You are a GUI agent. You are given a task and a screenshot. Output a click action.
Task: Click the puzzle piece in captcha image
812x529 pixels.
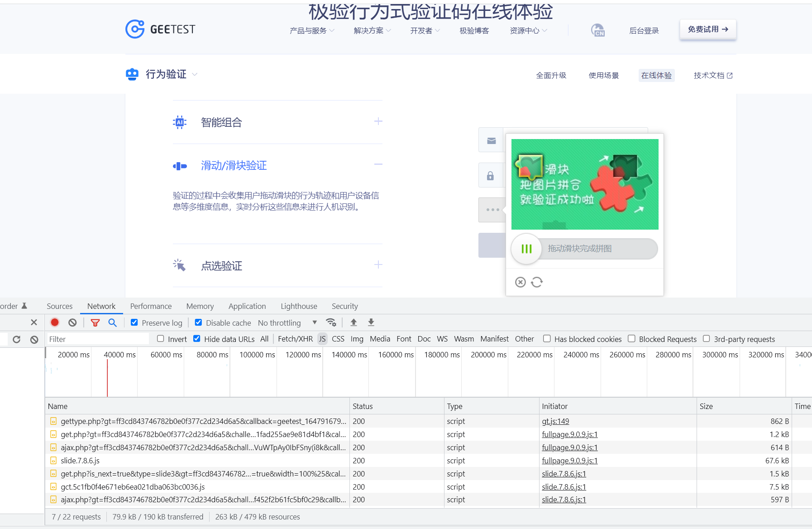coord(530,167)
